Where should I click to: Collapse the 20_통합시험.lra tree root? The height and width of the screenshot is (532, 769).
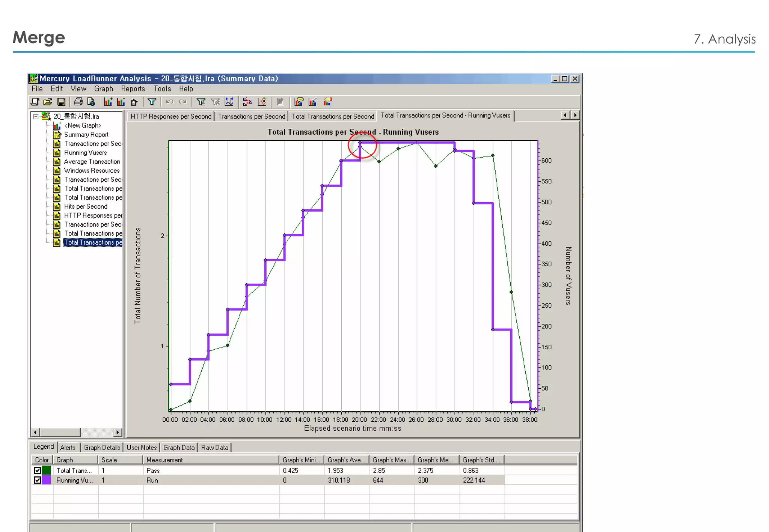[x=36, y=116]
